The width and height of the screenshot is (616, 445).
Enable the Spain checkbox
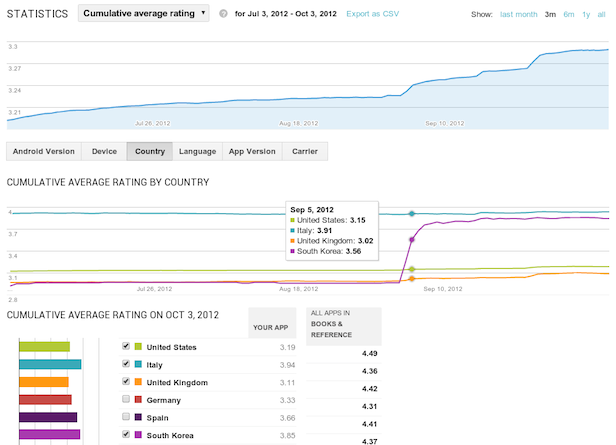(x=125, y=416)
